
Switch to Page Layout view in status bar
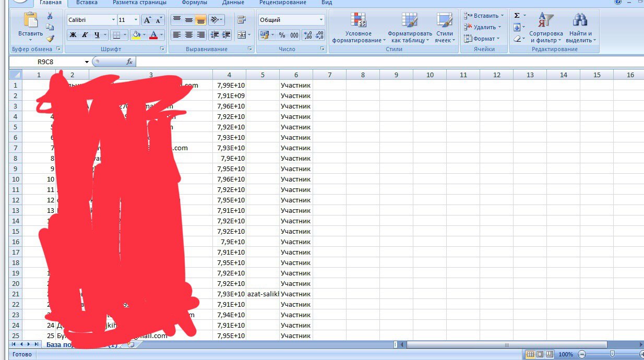click(x=540, y=354)
